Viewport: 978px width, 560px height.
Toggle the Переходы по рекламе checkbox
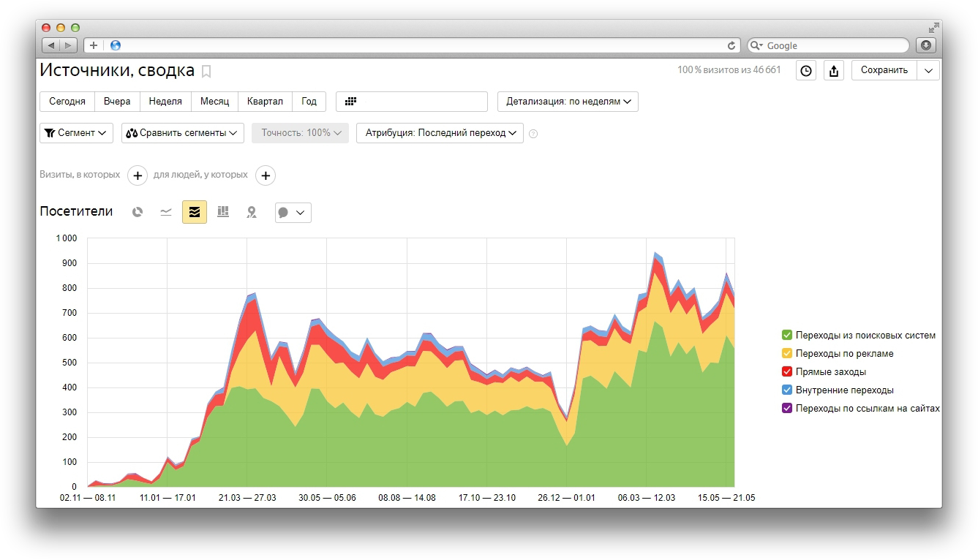coord(787,353)
